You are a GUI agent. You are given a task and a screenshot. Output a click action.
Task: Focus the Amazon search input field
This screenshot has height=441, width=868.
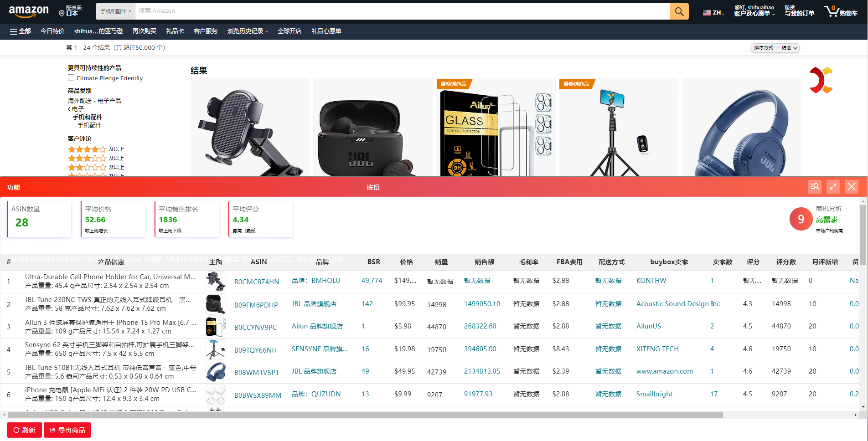click(x=403, y=11)
